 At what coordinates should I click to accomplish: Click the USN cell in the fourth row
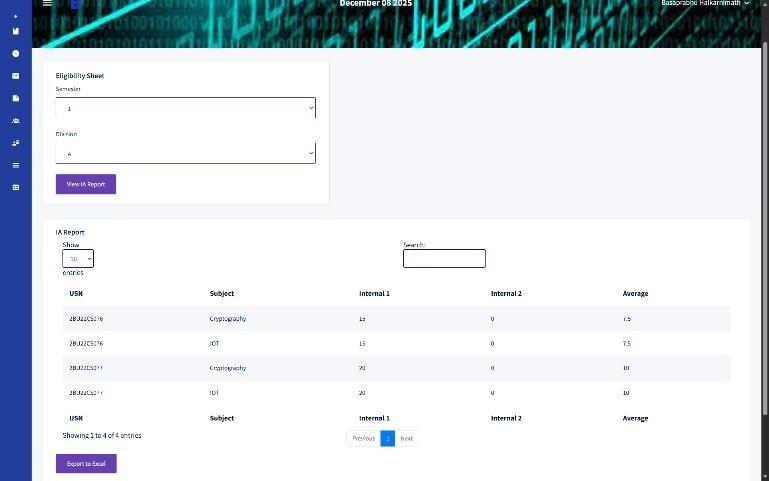[x=86, y=392]
